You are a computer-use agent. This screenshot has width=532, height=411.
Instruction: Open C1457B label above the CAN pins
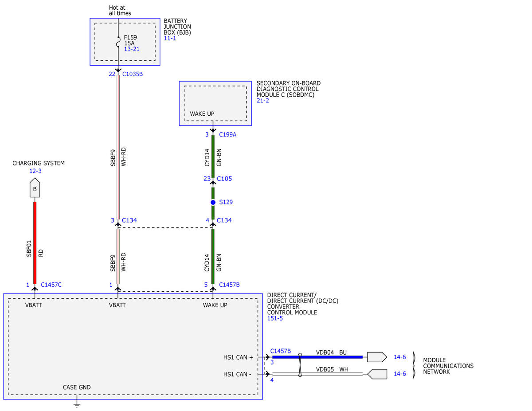[281, 351]
